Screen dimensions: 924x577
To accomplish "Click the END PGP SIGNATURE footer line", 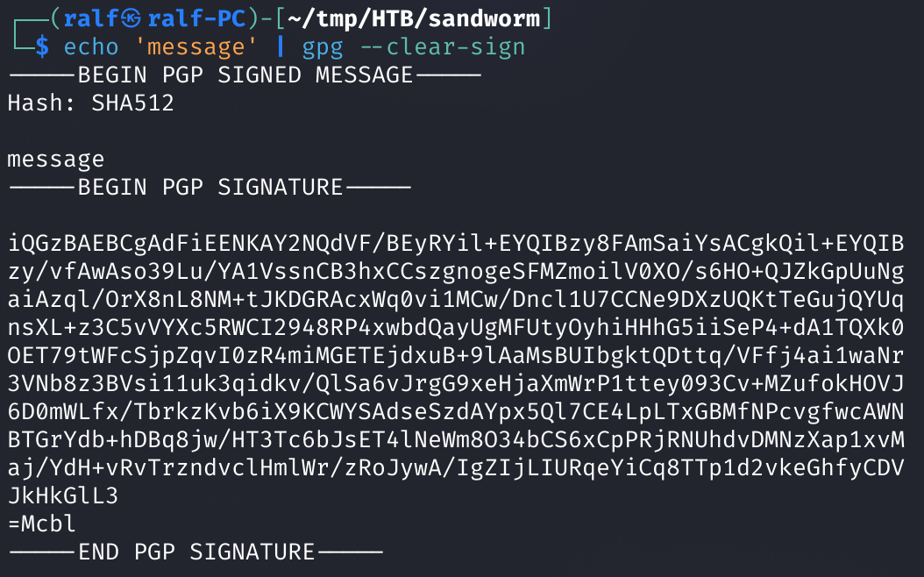I will coord(195,552).
